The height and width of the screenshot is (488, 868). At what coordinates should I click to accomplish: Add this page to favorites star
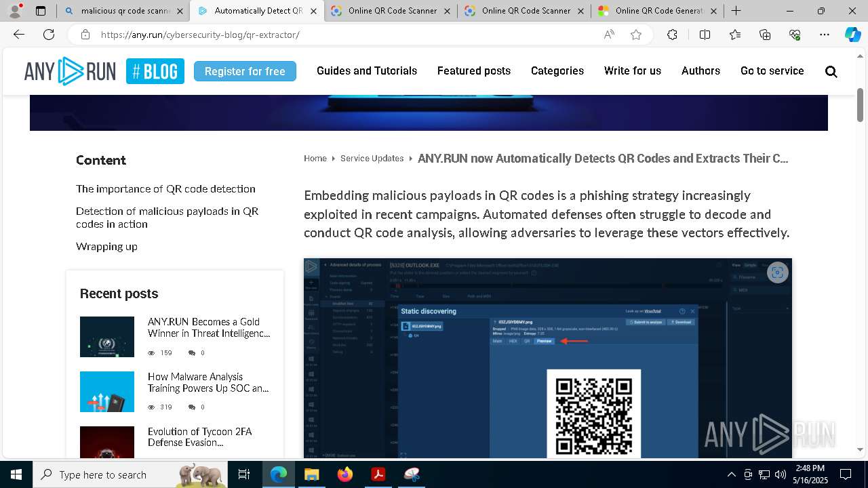(636, 35)
